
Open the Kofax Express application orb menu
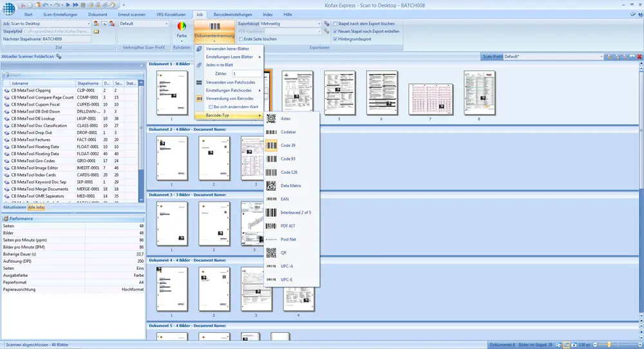pyautogui.click(x=8, y=8)
